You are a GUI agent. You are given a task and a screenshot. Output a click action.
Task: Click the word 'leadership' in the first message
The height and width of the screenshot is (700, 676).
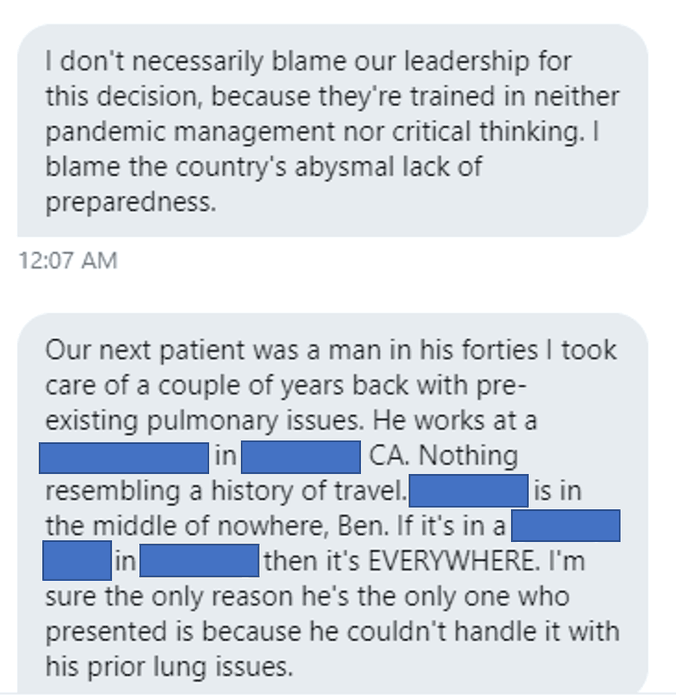[467, 62]
